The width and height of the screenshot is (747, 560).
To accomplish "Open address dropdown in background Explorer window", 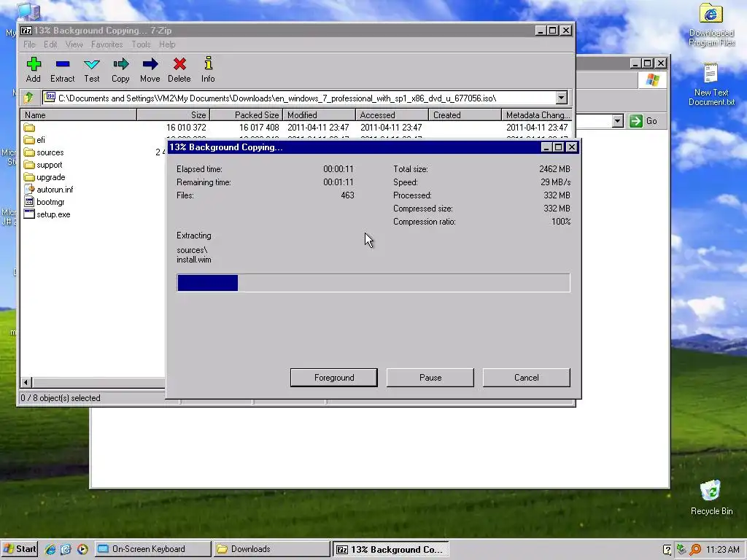I will tap(617, 121).
